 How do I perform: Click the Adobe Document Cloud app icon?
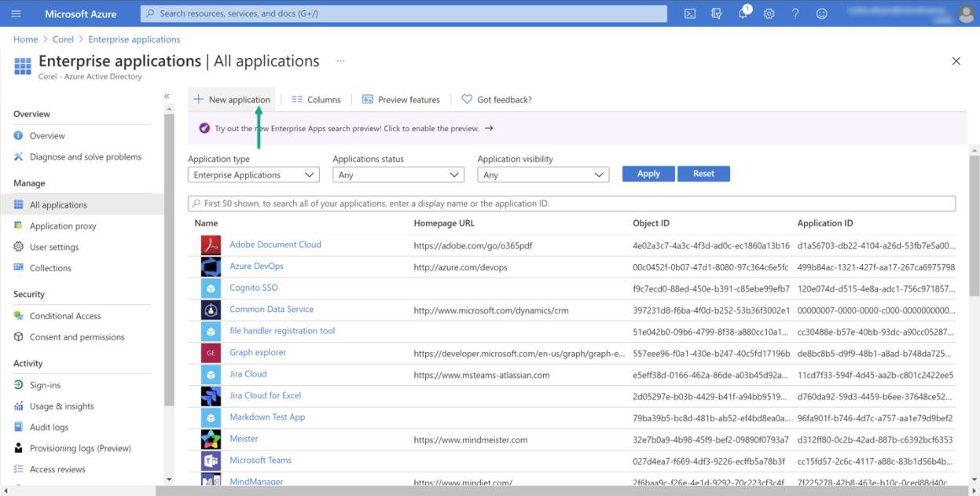pos(211,245)
